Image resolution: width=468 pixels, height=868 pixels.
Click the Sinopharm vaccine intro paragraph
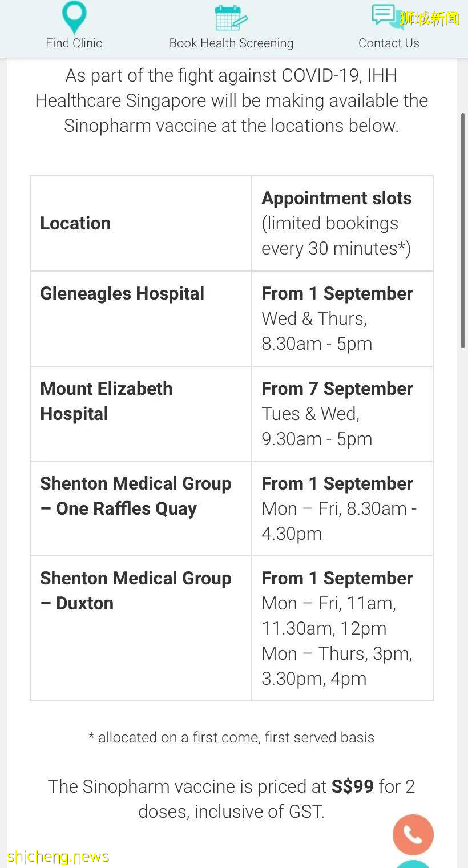231,100
